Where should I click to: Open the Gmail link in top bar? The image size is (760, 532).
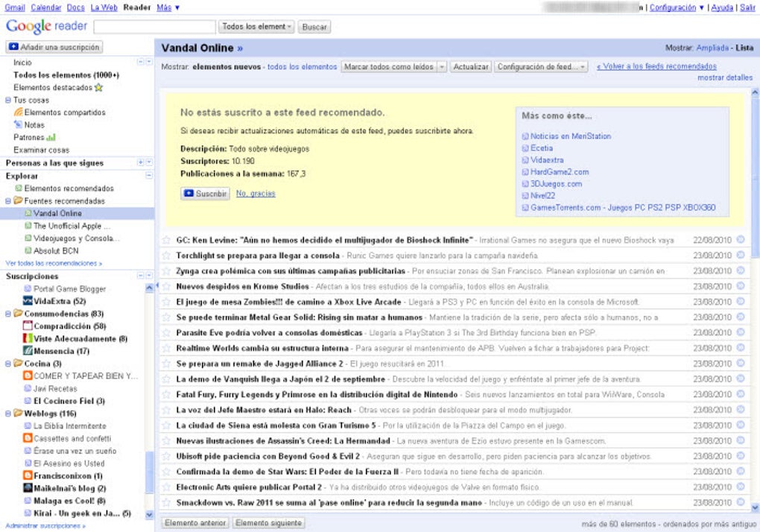(x=15, y=7)
